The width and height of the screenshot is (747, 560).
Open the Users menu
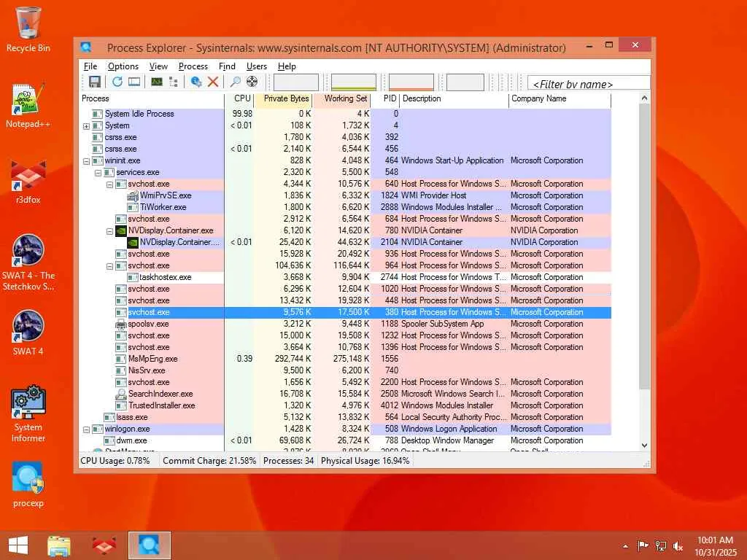[x=256, y=66]
